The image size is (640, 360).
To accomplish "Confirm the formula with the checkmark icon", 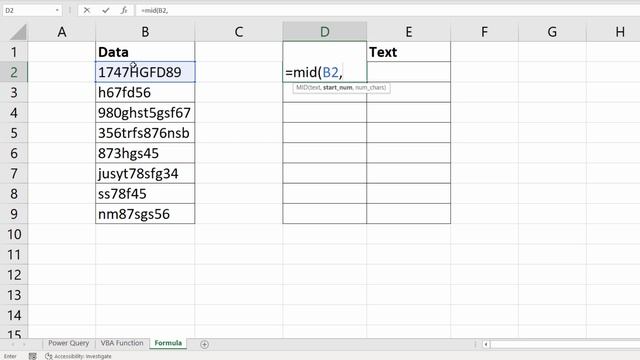I will pos(106,10).
